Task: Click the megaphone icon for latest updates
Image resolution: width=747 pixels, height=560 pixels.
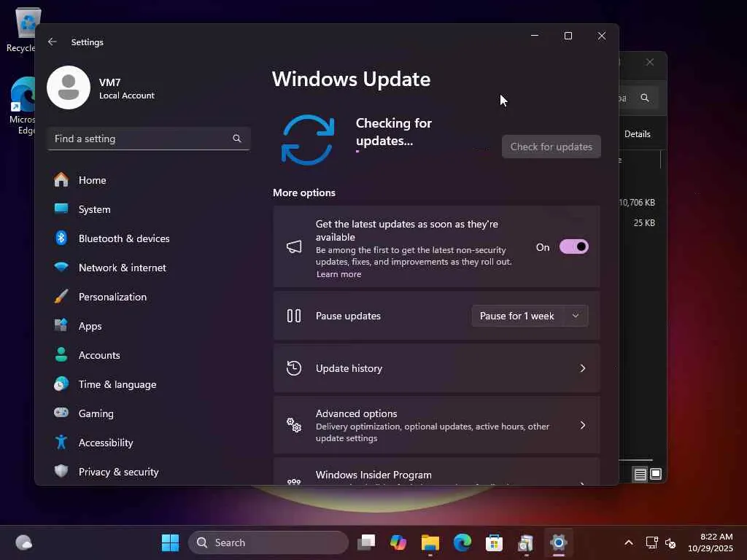Action: pyautogui.click(x=294, y=246)
